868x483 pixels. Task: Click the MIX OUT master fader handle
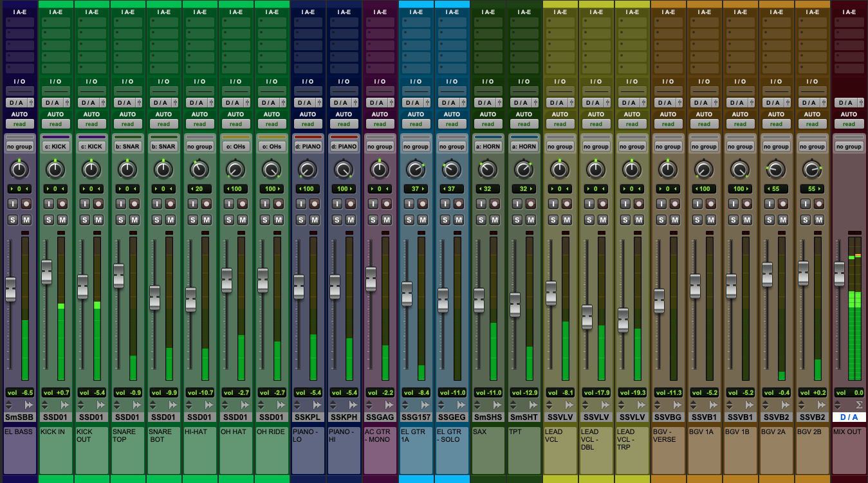point(839,274)
